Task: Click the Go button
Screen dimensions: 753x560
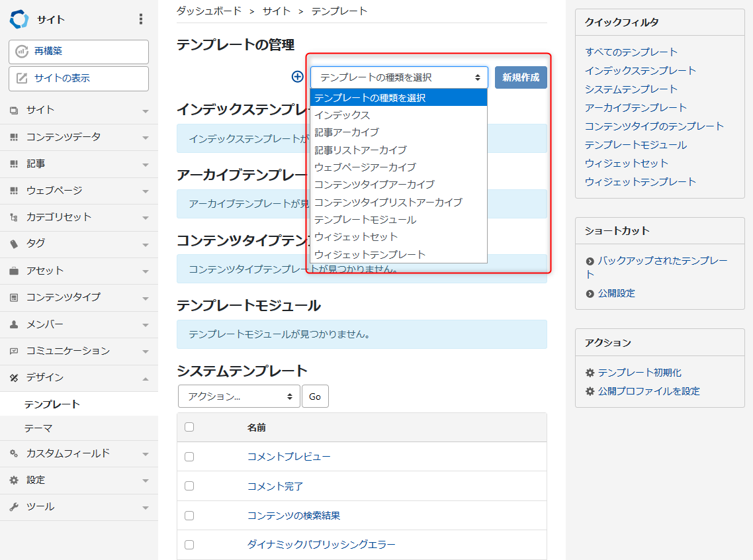Action: [x=315, y=397]
